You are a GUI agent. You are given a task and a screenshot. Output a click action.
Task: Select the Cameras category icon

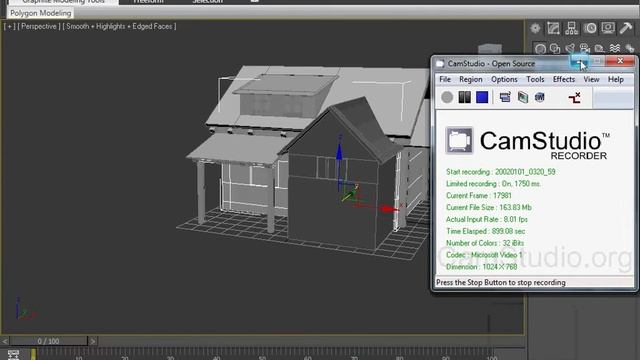click(584, 49)
